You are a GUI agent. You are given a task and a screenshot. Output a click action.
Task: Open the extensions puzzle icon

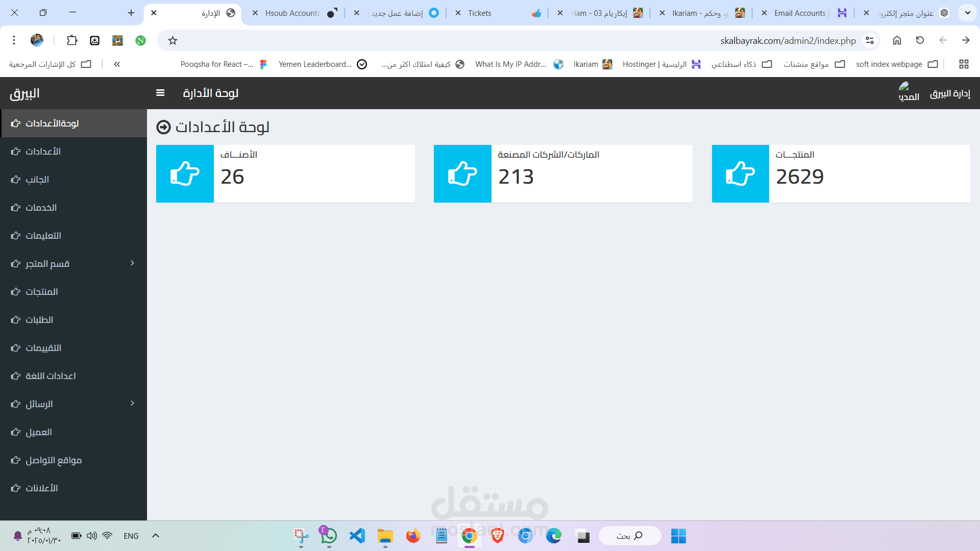coord(72,40)
